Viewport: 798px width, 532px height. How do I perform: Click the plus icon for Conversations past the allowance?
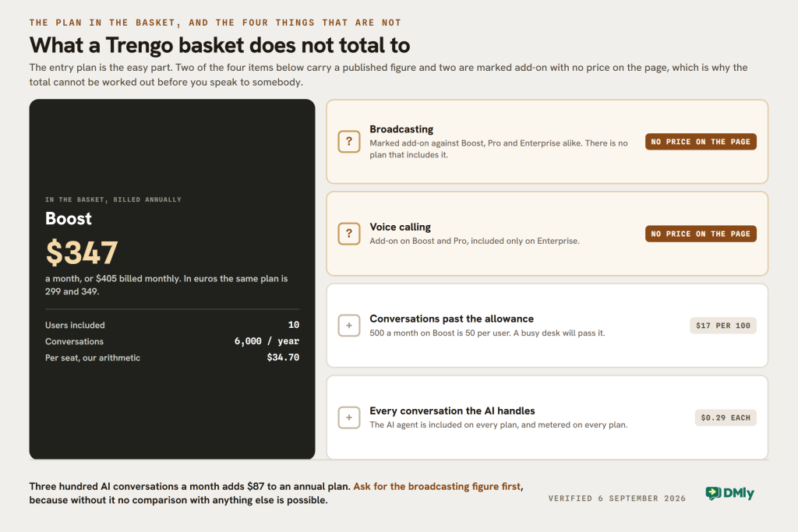click(349, 326)
